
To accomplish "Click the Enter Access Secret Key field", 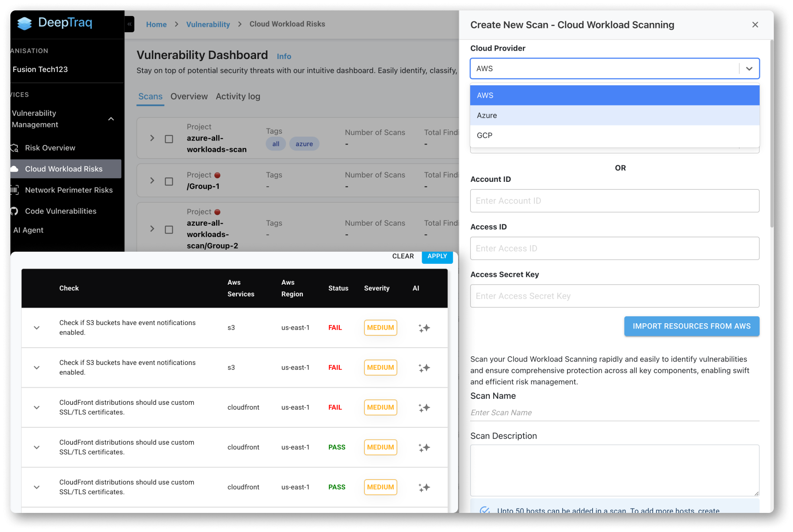I will (x=615, y=296).
